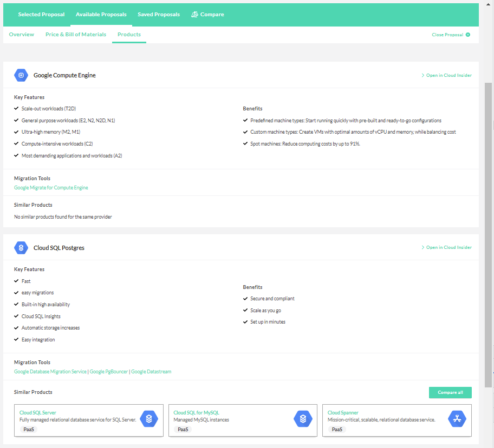494x448 pixels.
Task: Open the Cloud SQL Server product link
Action: coord(38,412)
